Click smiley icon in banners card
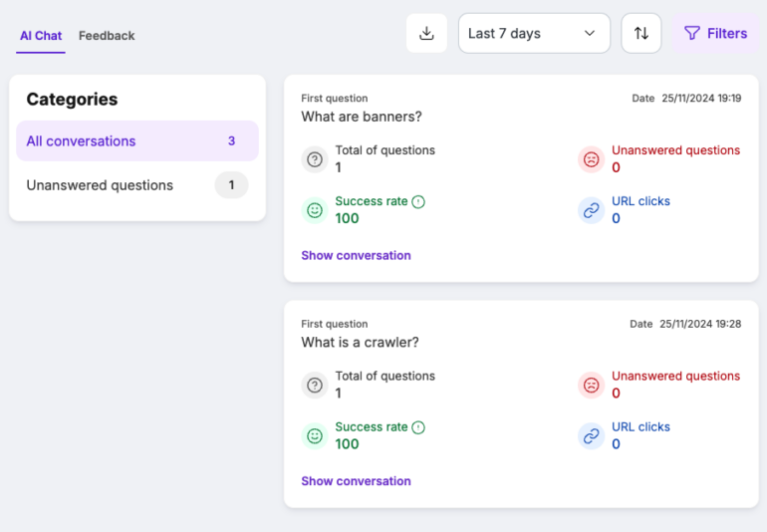 tap(315, 210)
